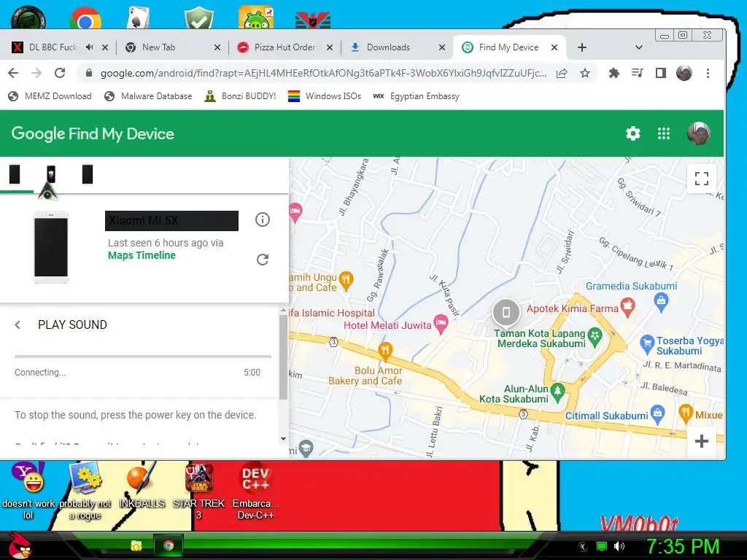Open Bonzi BUDDY! bookmark

point(240,96)
